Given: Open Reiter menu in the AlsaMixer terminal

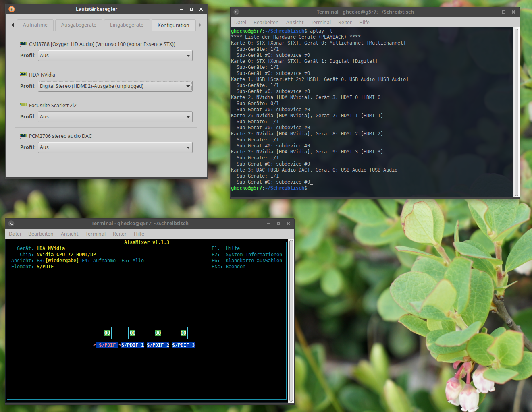Looking at the screenshot, I should pos(120,234).
